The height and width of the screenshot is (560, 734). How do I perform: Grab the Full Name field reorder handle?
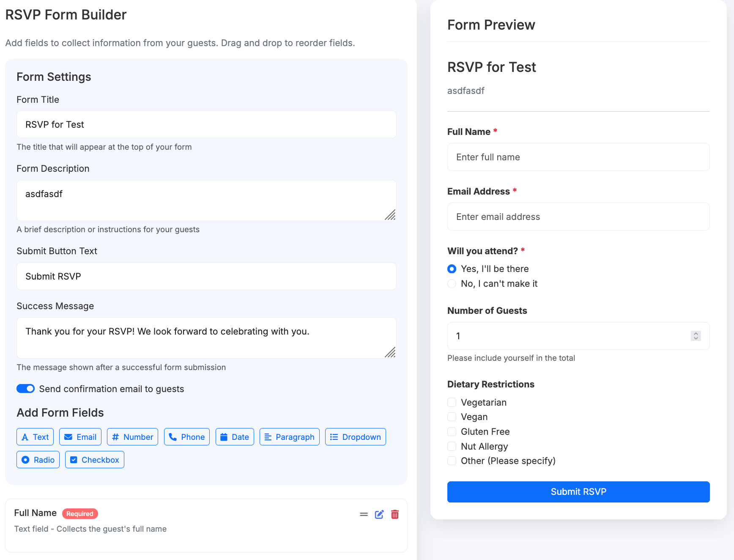click(x=364, y=514)
